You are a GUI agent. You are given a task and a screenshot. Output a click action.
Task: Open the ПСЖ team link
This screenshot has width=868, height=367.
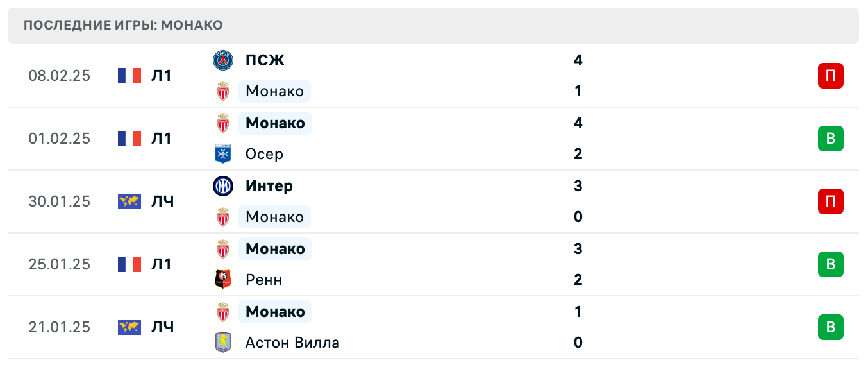[265, 60]
